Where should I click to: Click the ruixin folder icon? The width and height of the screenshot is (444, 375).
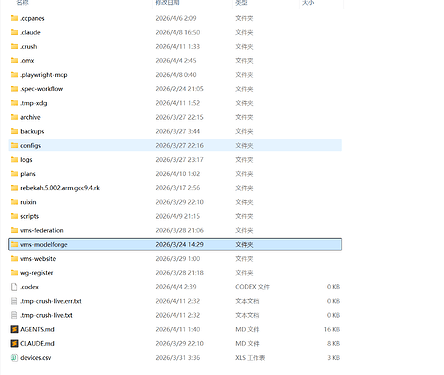[14, 202]
